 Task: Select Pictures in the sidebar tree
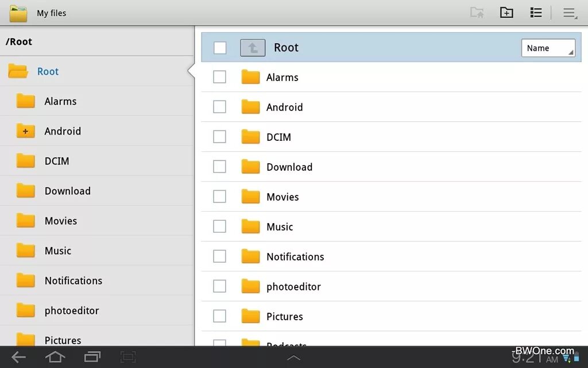(96, 336)
